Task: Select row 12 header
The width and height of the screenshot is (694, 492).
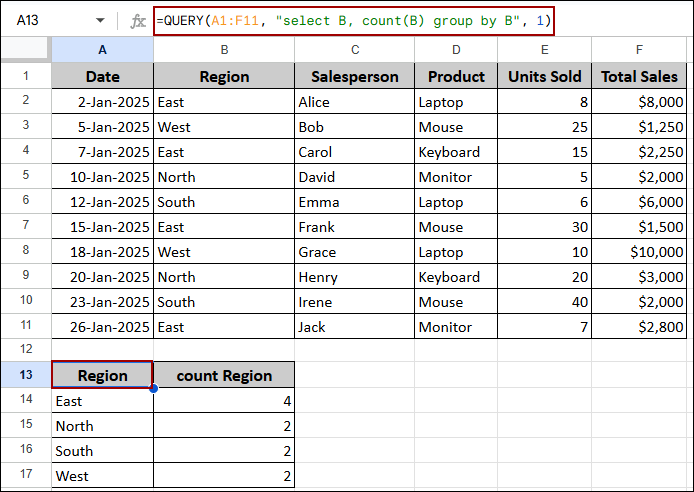Action: click(x=26, y=349)
